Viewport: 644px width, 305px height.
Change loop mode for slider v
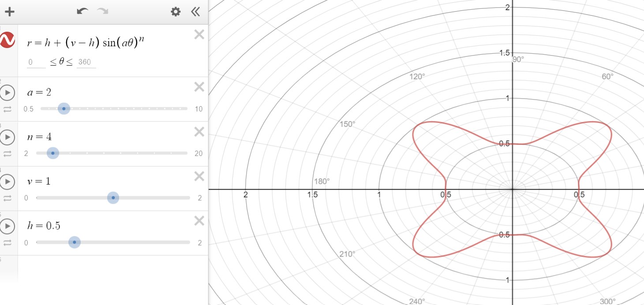point(7,198)
